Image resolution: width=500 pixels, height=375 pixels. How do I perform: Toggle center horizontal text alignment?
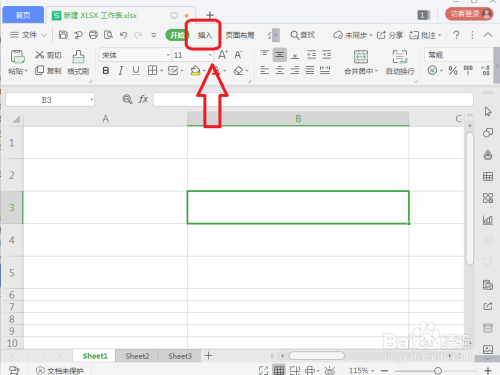[x=280, y=70]
